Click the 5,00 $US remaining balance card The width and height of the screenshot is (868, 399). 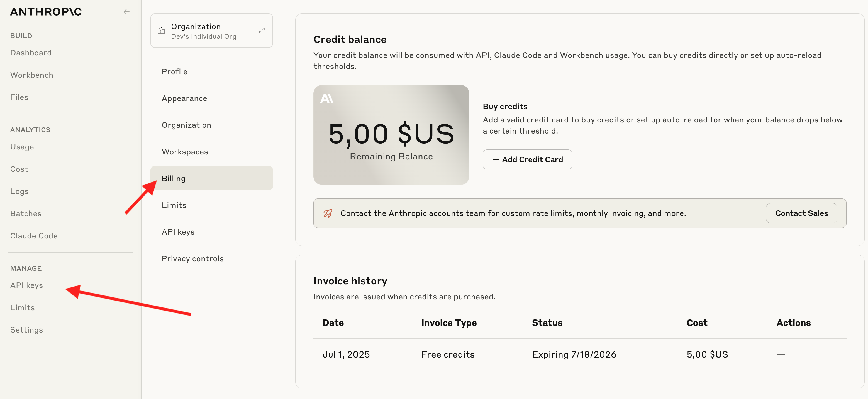(x=391, y=135)
